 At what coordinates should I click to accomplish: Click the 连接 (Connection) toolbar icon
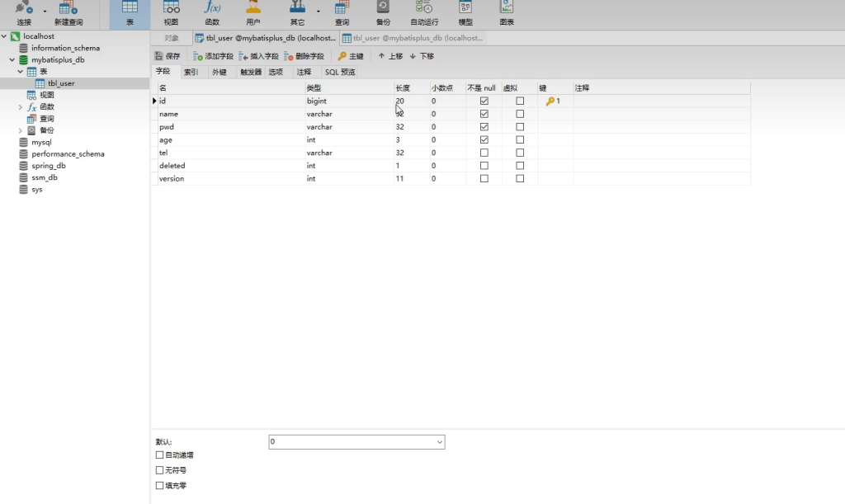click(24, 12)
